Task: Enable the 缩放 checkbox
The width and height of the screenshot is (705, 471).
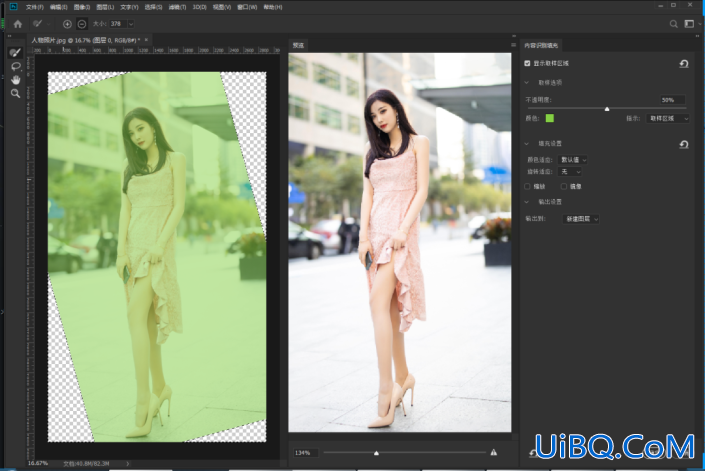Action: click(527, 186)
